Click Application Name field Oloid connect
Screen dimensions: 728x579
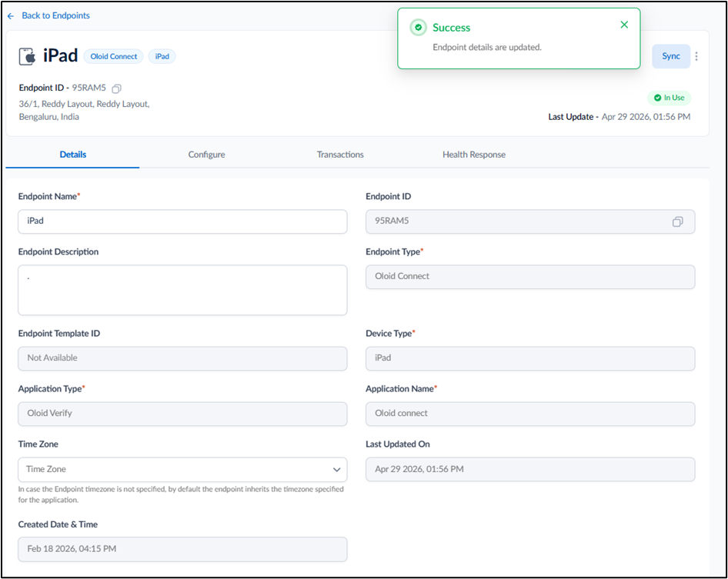530,414
